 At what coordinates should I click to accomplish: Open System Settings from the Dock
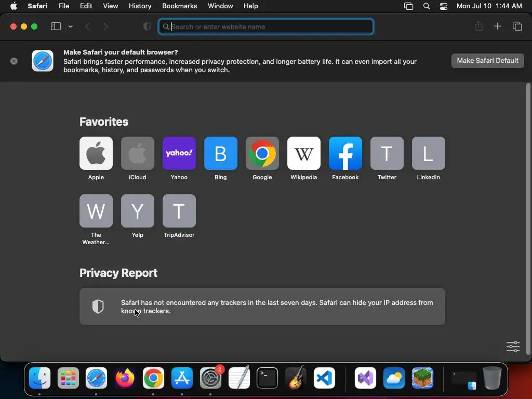pos(210,378)
